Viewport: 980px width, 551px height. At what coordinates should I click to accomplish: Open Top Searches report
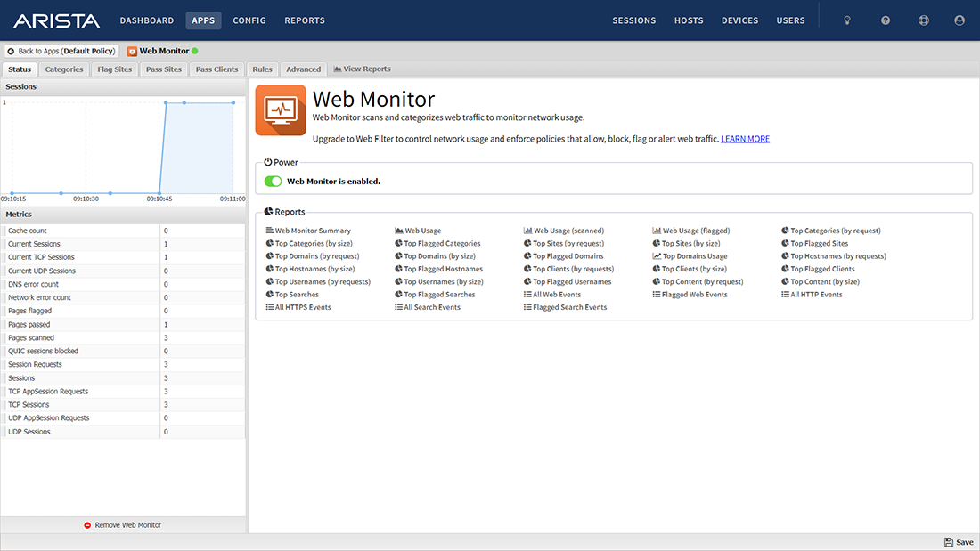[x=292, y=295]
